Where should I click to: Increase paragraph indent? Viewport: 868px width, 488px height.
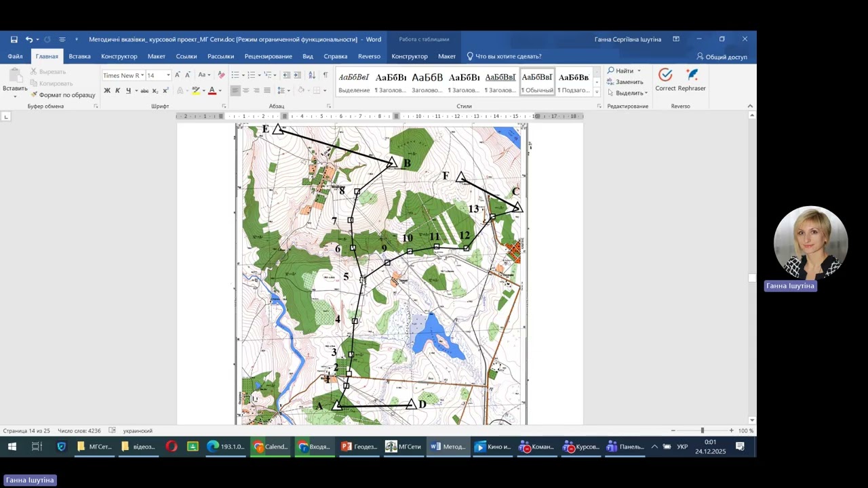(297, 75)
